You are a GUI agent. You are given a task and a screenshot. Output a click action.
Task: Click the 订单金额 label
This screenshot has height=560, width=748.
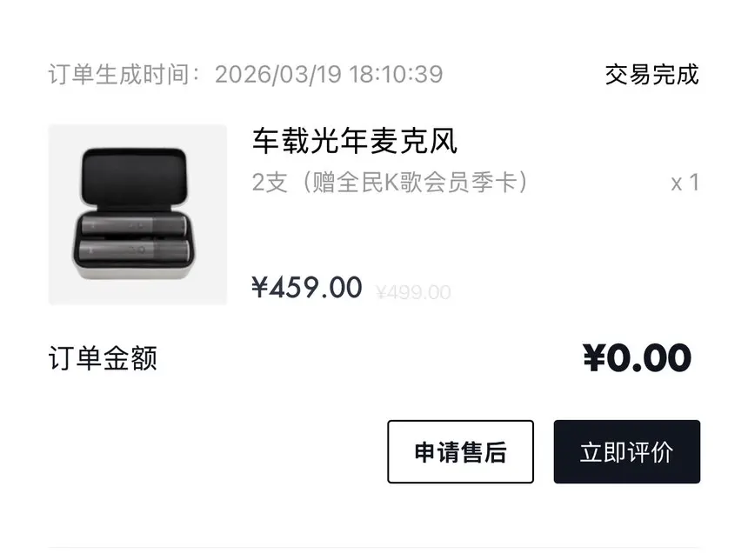[103, 358]
